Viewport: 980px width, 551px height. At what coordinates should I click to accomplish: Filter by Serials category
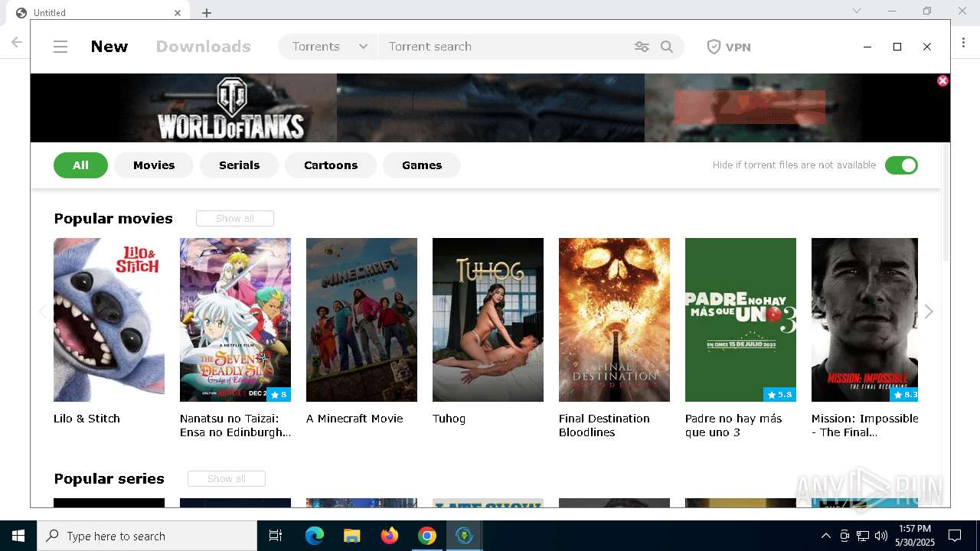[x=239, y=165]
